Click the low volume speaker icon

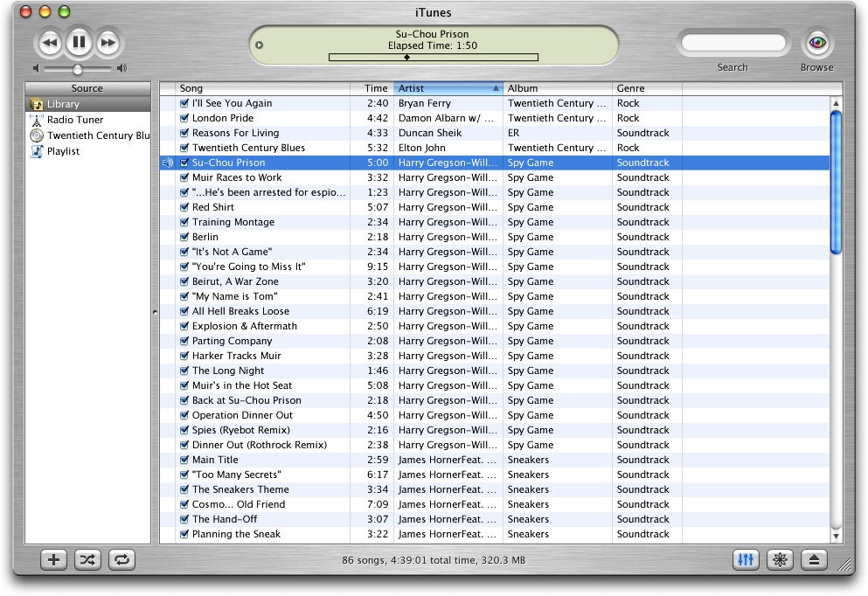click(36, 69)
